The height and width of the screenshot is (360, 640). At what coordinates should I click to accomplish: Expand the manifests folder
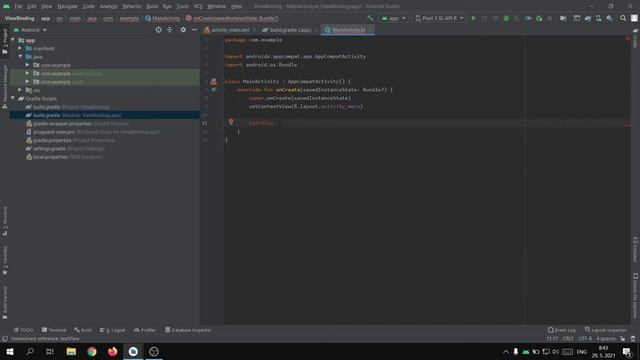tap(20, 48)
